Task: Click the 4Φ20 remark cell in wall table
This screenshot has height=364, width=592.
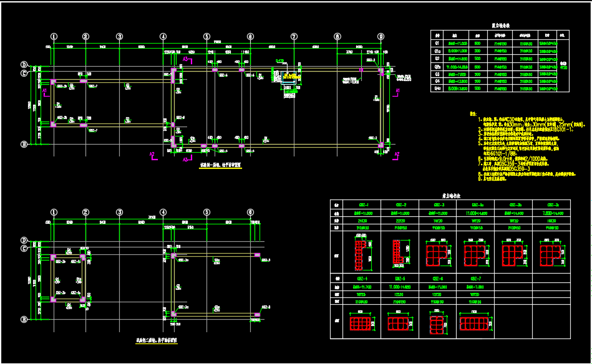Action: (563, 66)
